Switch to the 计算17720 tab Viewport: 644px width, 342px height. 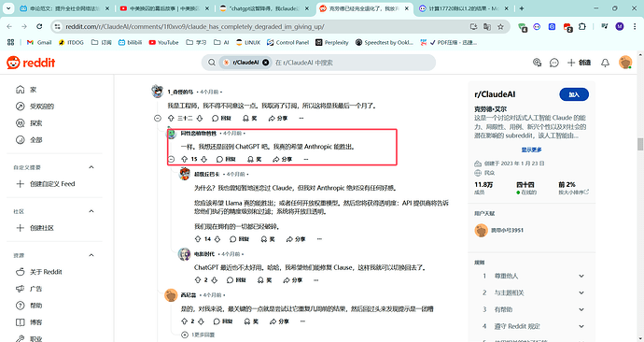[463, 8]
